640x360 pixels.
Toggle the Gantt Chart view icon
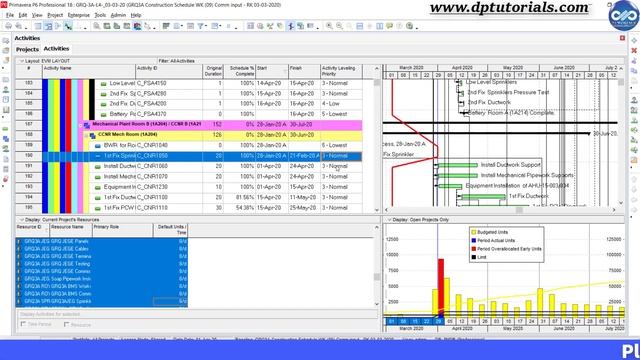click(48, 26)
